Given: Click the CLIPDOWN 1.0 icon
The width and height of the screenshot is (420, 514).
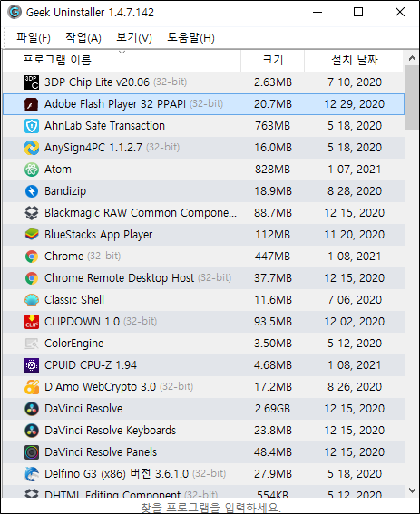Looking at the screenshot, I should coord(32,322).
